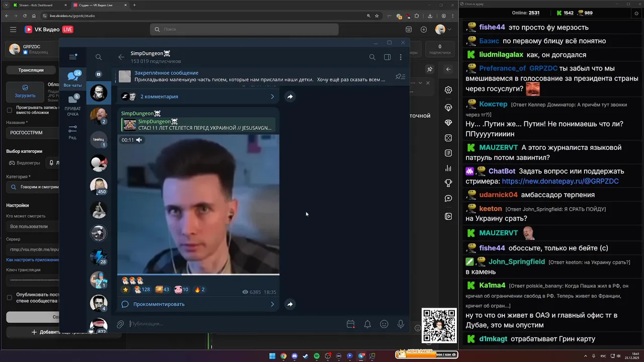This screenshot has height=362, width=644.
Task: Select the 'ПРИВАТОЧКА' folder tab
Action: tap(73, 105)
